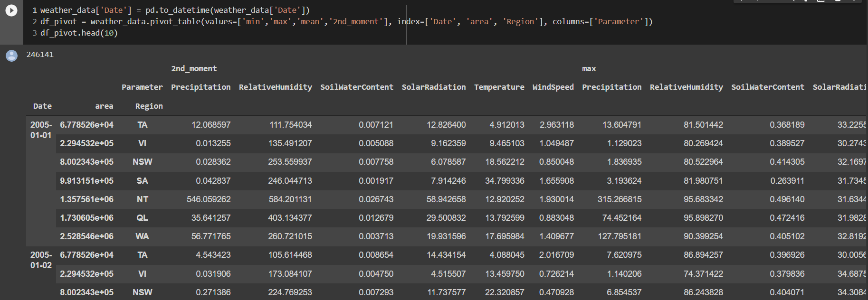Click cell value 19.931596
868x300 pixels.
pos(446,236)
